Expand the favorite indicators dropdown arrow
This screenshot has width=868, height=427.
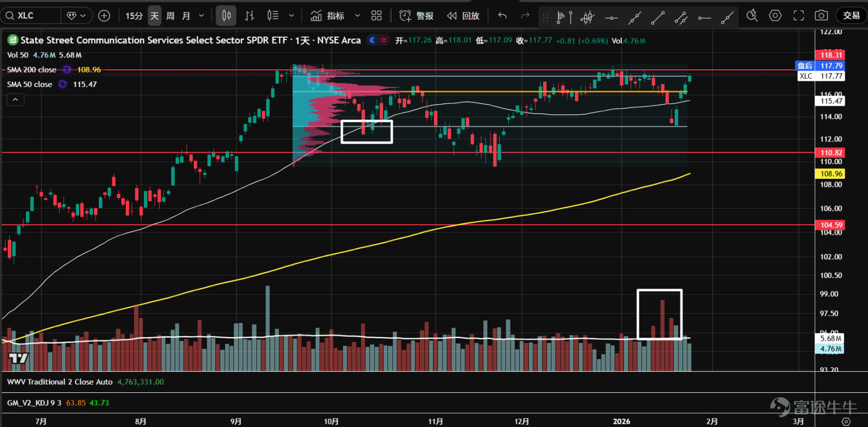358,16
